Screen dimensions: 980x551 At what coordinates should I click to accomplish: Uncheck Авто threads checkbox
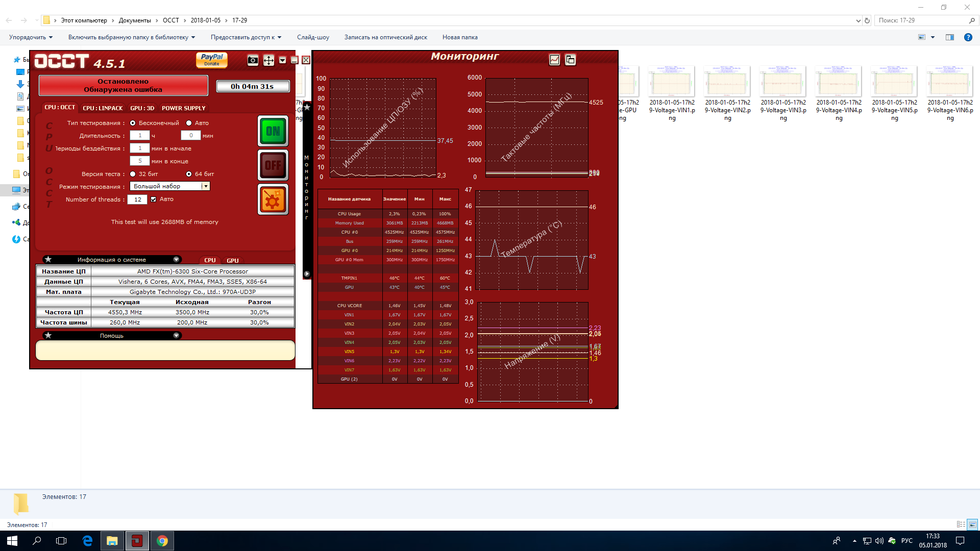click(153, 199)
